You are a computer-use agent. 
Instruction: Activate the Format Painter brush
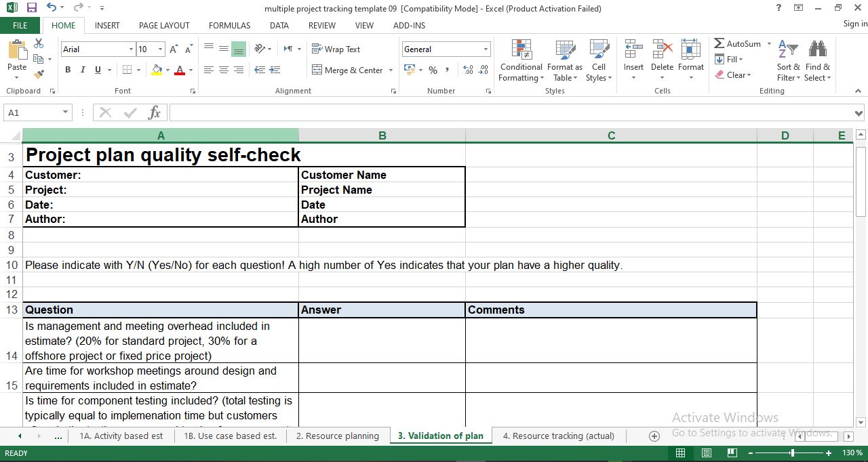(x=39, y=74)
